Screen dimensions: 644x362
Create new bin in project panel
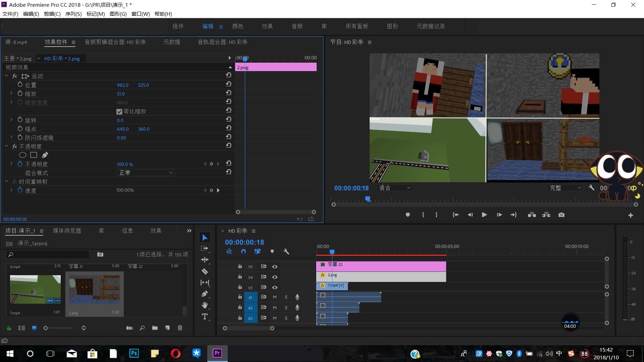click(155, 328)
